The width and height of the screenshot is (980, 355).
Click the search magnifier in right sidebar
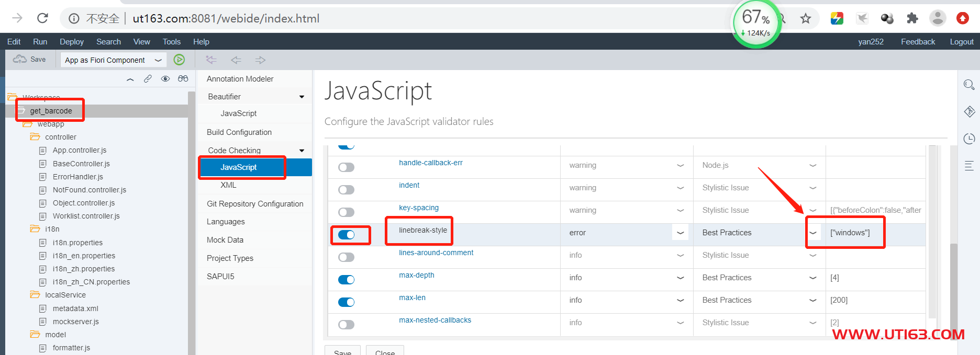coord(969,85)
